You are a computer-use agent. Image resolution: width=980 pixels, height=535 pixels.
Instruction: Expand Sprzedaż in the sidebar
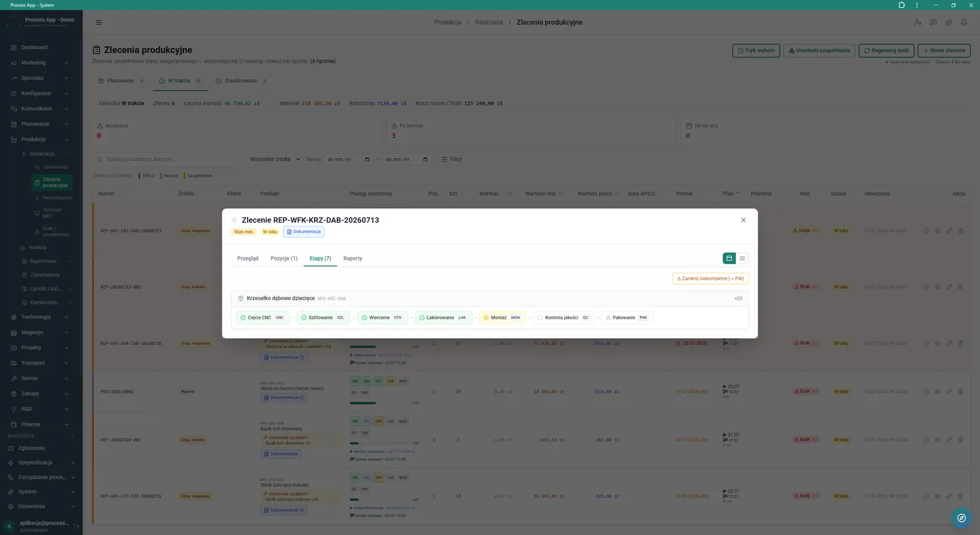pyautogui.click(x=40, y=78)
